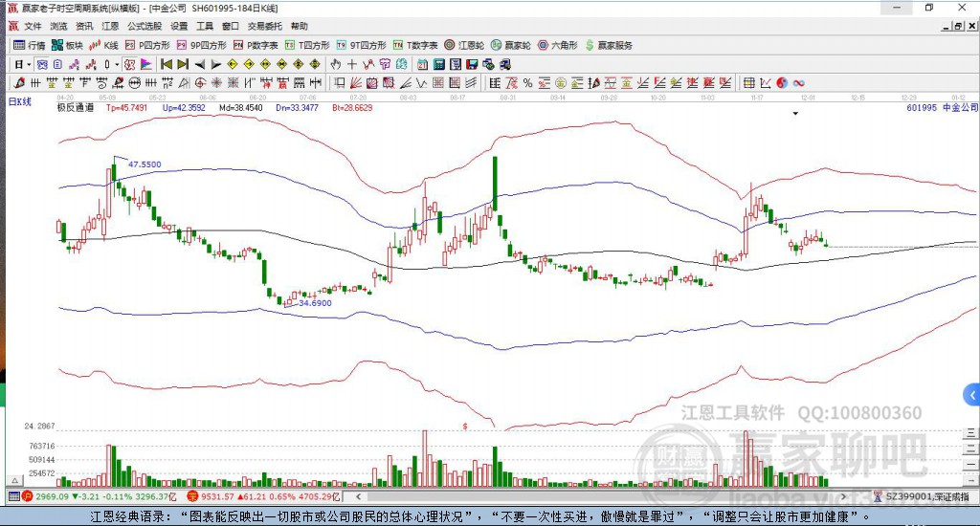Open the 江恩轮 Gann wheel

464,45
